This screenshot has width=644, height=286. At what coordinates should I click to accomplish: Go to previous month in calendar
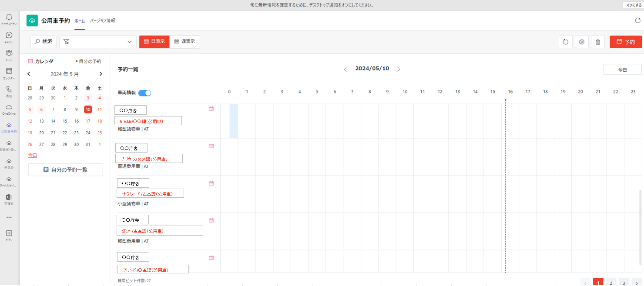tap(29, 74)
